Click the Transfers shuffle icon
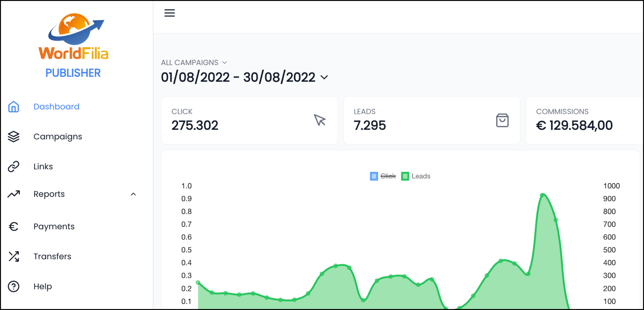 click(14, 257)
